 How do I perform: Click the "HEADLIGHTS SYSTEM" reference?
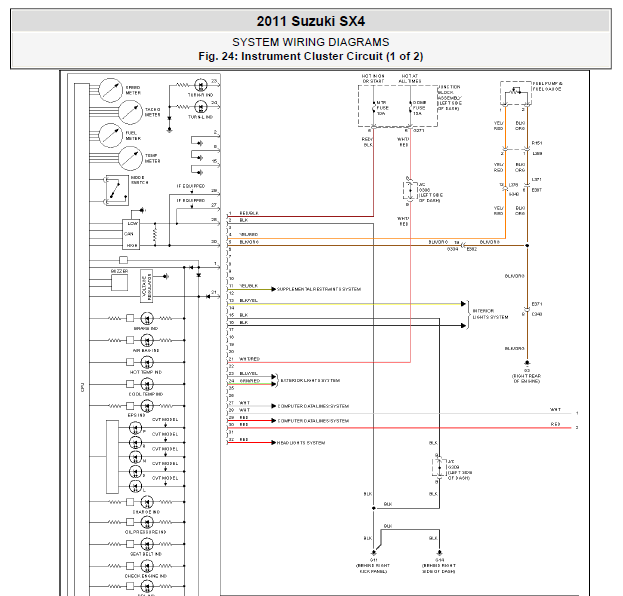(301, 443)
